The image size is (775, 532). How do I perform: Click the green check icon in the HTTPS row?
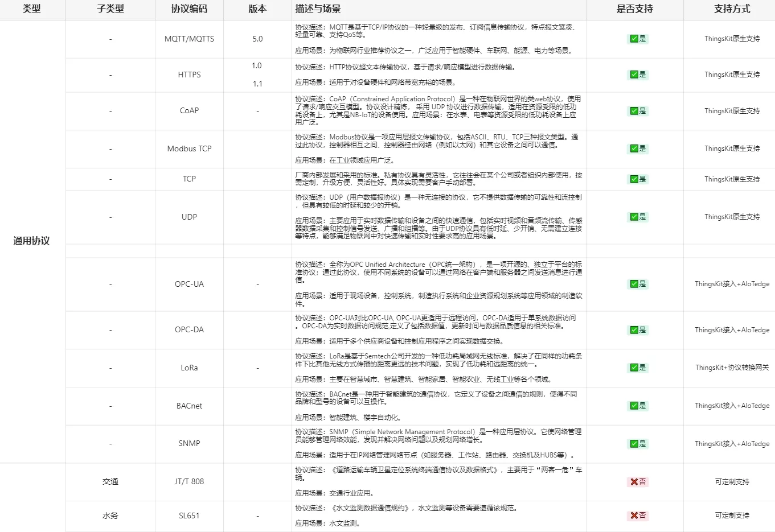tap(634, 75)
